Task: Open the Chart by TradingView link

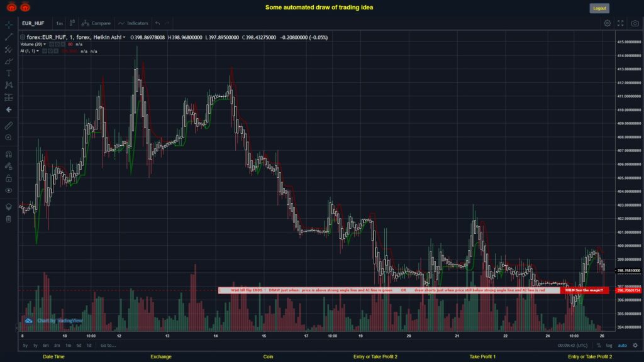Action: pyautogui.click(x=54, y=321)
